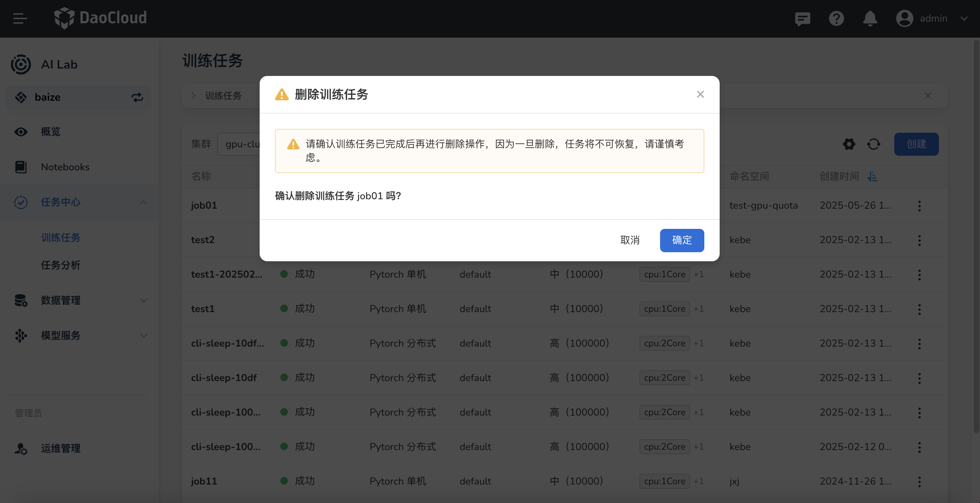This screenshot has height=503, width=980.
Task: Refresh the training task list
Action: click(x=874, y=144)
